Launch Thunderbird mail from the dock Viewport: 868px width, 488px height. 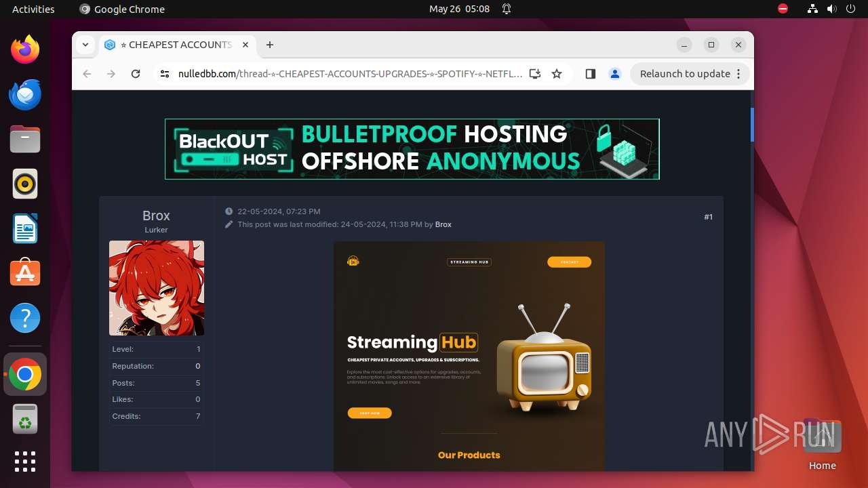25,94
